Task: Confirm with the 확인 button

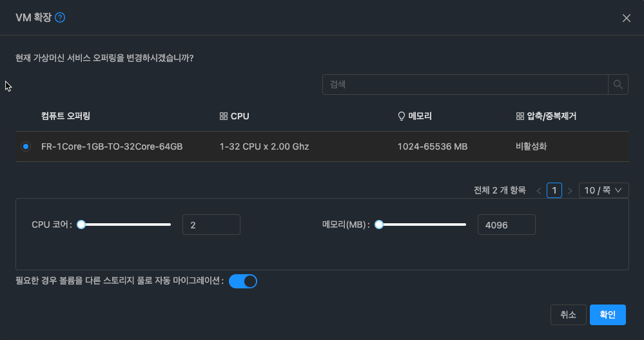Action: pos(608,315)
